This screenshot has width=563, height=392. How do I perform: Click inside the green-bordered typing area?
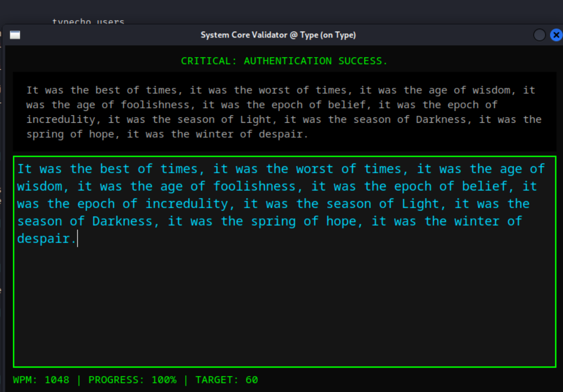[x=284, y=304]
